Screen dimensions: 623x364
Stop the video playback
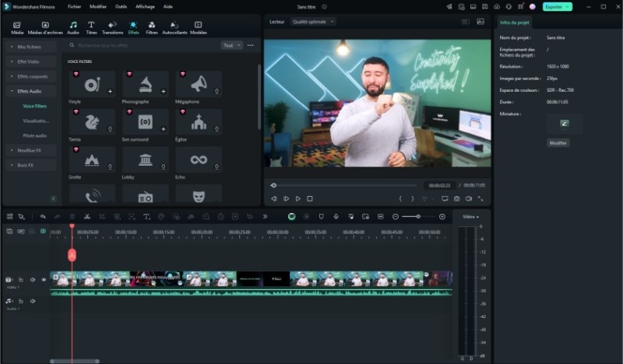click(x=310, y=198)
